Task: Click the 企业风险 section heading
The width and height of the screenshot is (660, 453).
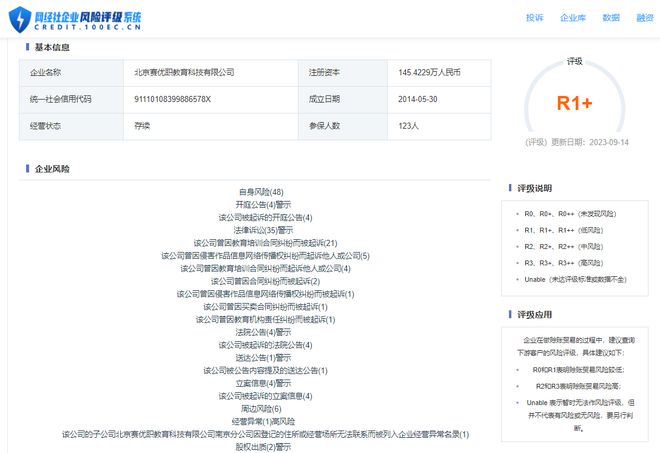Action: click(x=52, y=169)
